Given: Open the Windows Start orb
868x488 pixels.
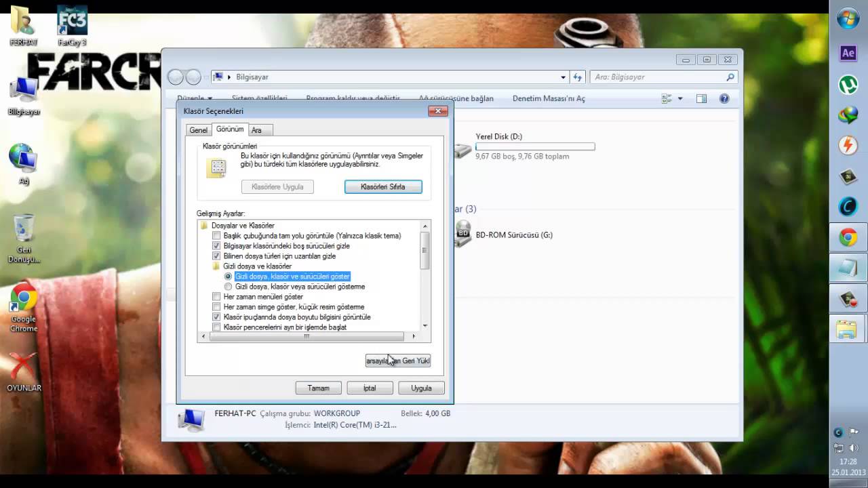Looking at the screenshot, I should coord(848,18).
